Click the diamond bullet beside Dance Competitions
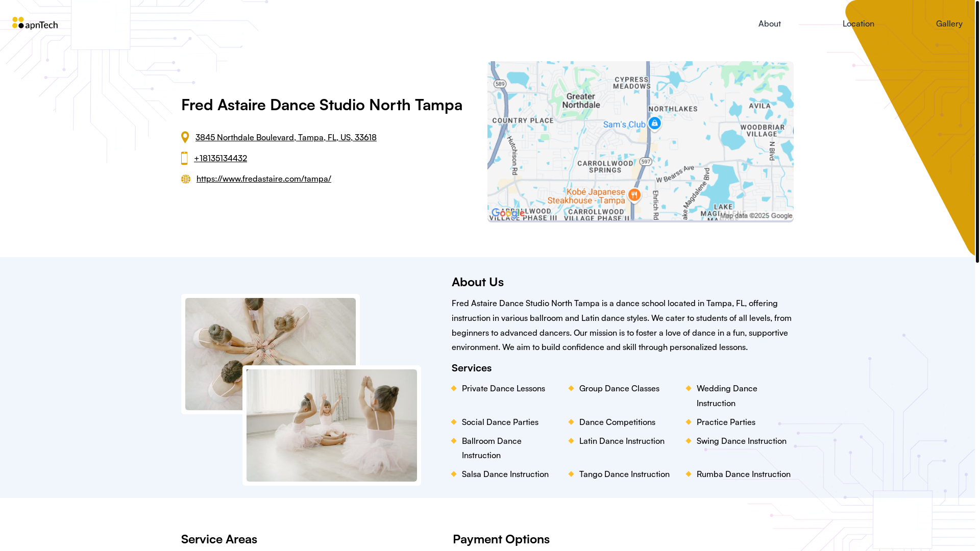 click(571, 422)
